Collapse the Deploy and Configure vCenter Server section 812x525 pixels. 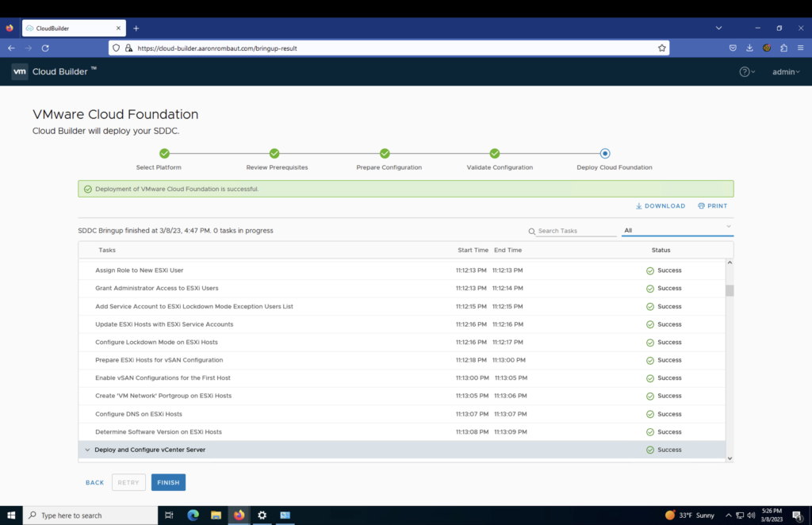click(x=87, y=450)
